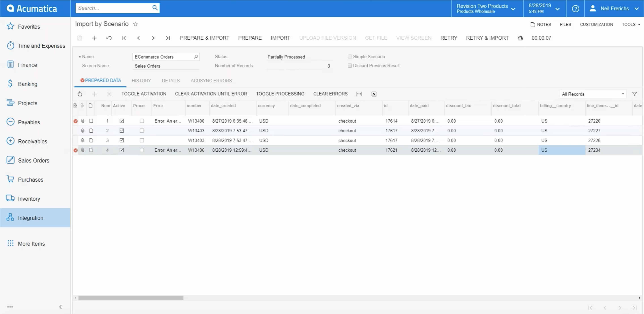Image resolution: width=644 pixels, height=314 pixels.
Task: Click the navigate to first record icon
Action: click(x=123, y=38)
